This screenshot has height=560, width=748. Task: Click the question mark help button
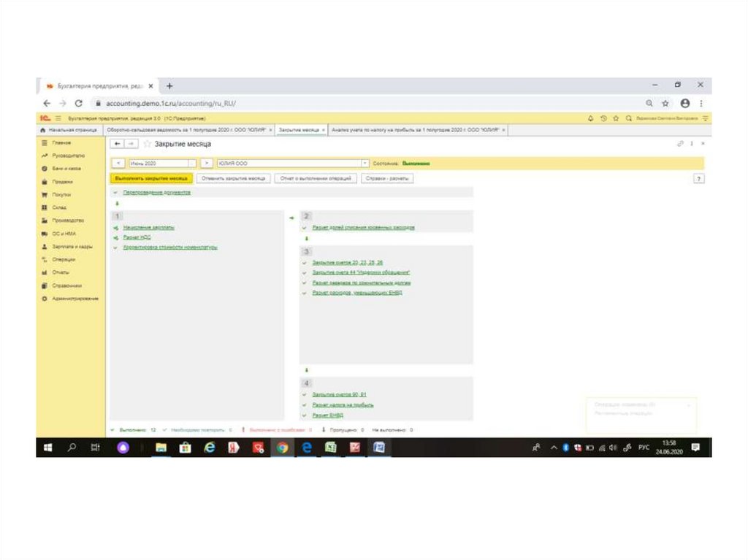tap(699, 178)
